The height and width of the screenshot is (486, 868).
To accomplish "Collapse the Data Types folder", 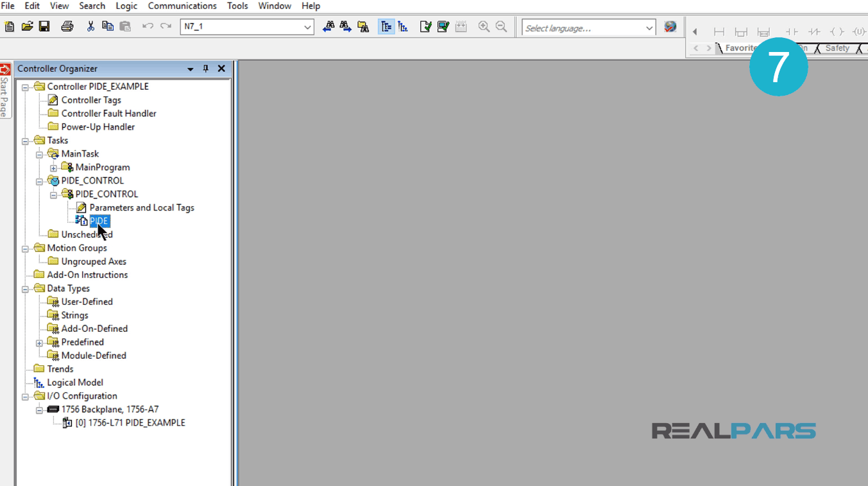I will tap(25, 289).
